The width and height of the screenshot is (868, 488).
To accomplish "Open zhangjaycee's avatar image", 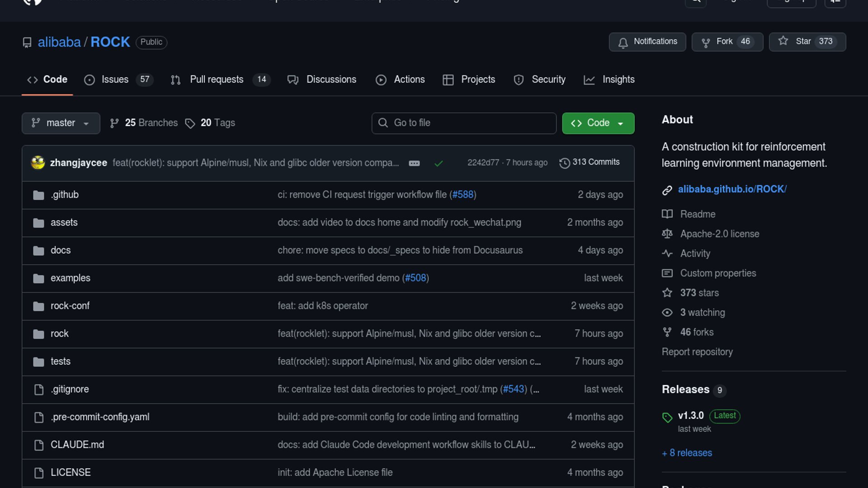I will (38, 163).
